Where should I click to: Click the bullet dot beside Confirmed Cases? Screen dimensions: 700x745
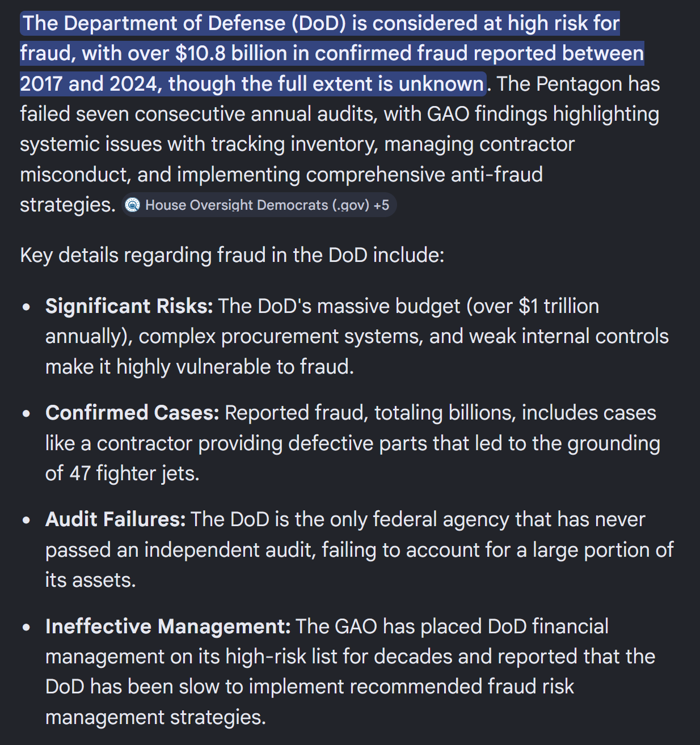tap(26, 413)
